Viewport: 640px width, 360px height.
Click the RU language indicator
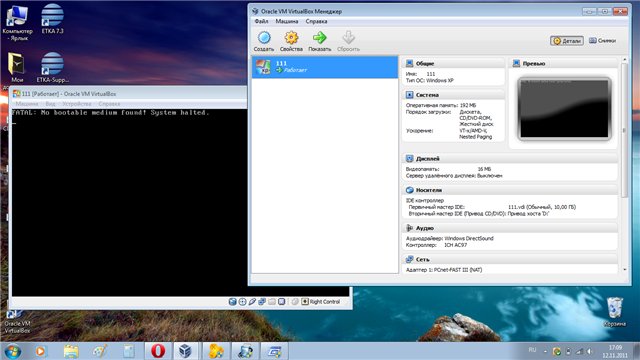[532, 350]
